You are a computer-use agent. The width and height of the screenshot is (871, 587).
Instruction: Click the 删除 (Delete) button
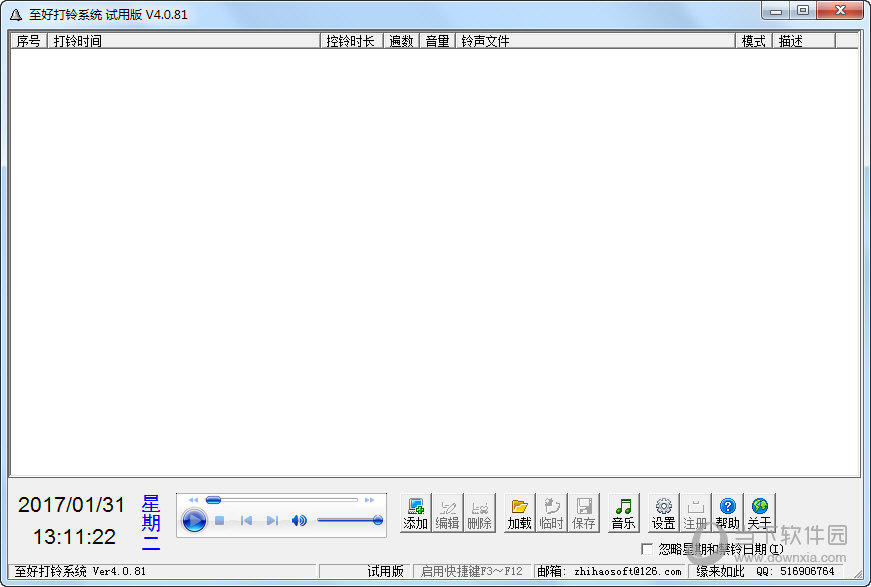click(x=479, y=513)
